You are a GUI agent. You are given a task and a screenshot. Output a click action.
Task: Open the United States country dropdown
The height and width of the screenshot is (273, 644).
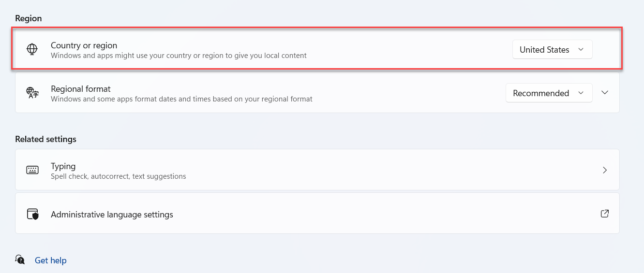point(552,50)
